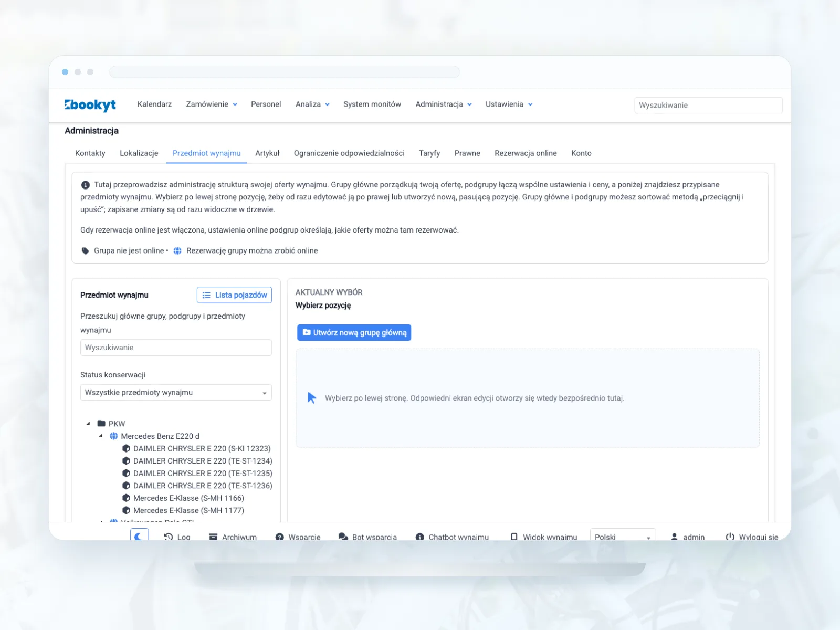This screenshot has height=630, width=840.
Task: Focus the rental item tree search field
Action: coord(176,348)
